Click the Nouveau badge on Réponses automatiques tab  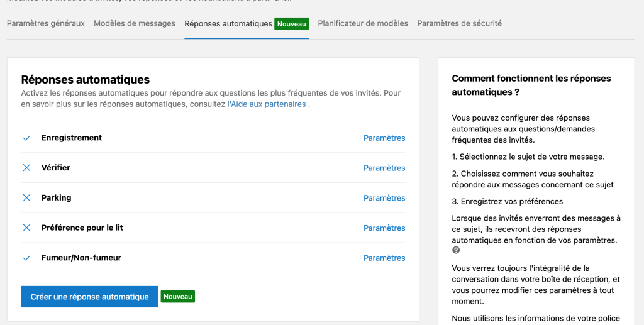[291, 24]
